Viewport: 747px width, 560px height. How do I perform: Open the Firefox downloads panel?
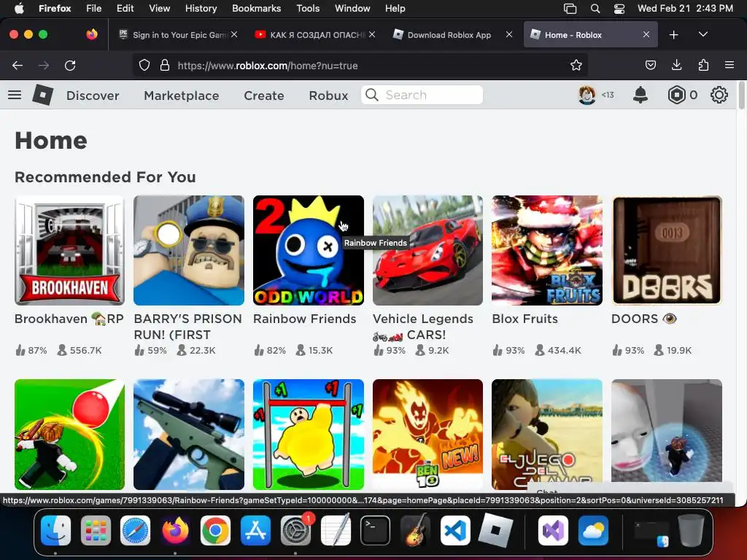pyautogui.click(x=676, y=65)
